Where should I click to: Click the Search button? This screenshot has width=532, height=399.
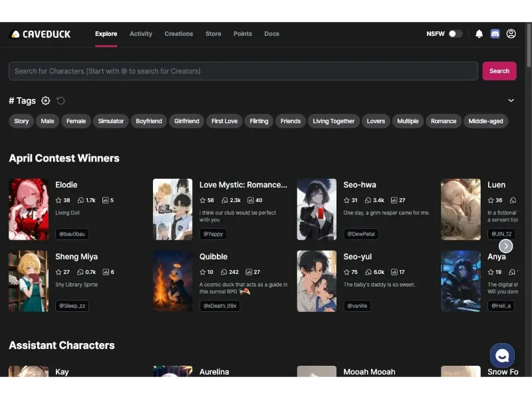499,70
